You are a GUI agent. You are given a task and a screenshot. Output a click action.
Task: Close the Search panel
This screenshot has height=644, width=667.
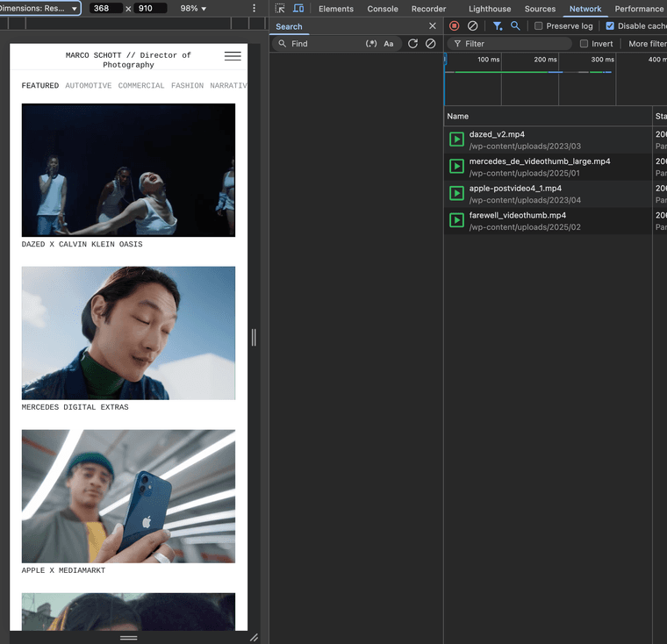pyautogui.click(x=433, y=26)
